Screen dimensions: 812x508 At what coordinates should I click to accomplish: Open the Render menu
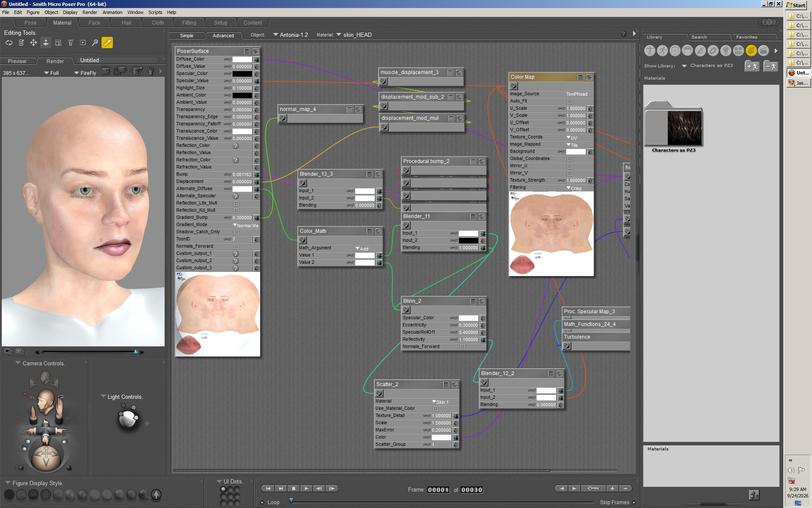point(90,12)
